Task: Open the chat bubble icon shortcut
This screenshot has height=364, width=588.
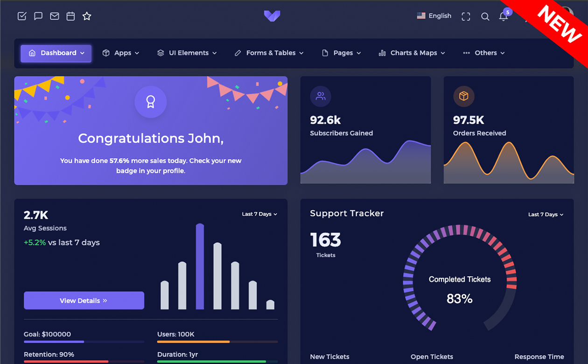Action: point(38,16)
